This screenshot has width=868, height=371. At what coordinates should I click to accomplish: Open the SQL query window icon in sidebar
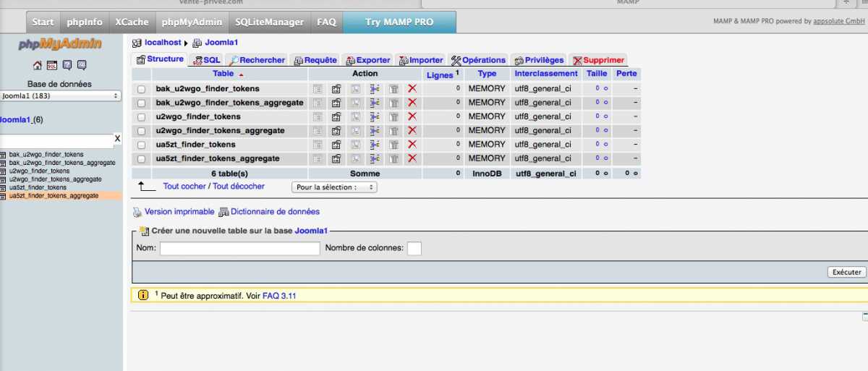pos(52,66)
